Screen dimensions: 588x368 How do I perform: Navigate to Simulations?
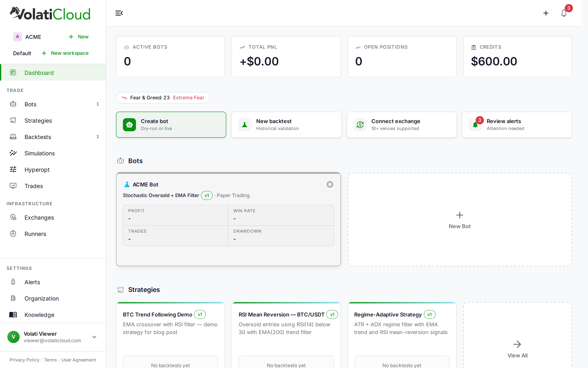[53, 153]
